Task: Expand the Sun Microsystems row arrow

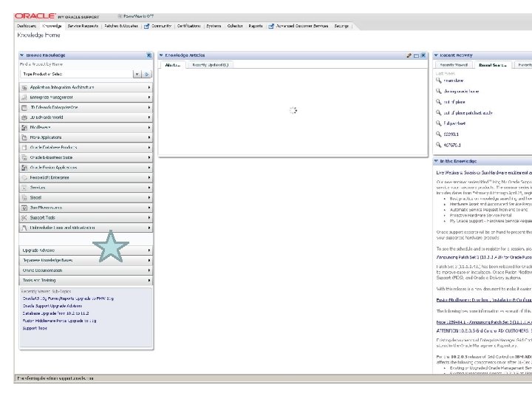Action: (x=149, y=208)
